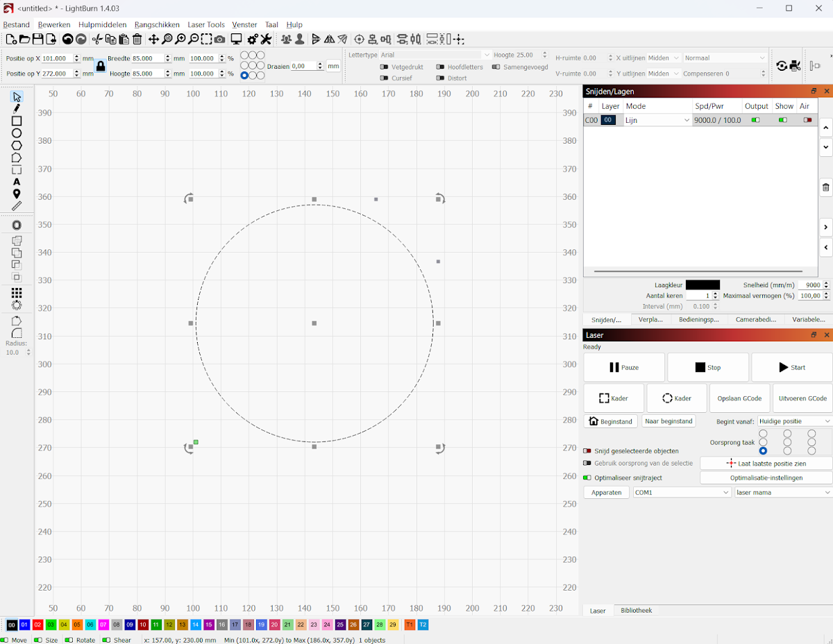Select purple color swatch 07 in palette
This screenshot has width=833, height=644.
click(103, 625)
